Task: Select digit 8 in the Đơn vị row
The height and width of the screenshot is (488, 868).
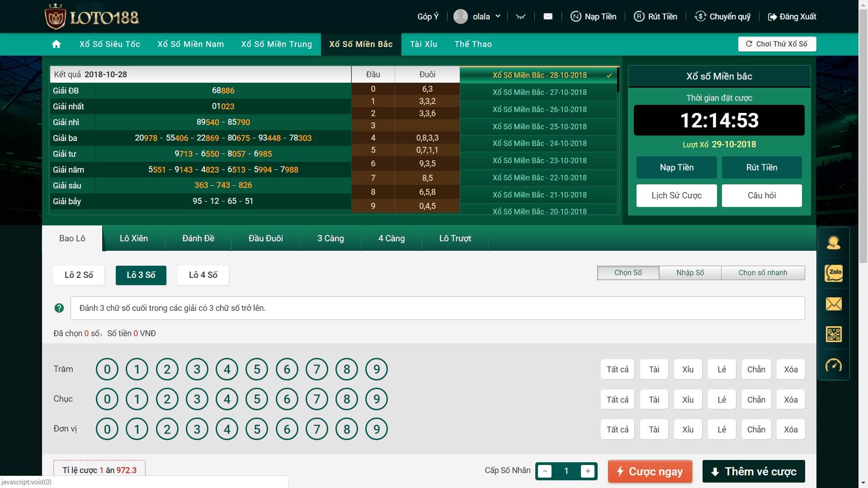Action: click(x=347, y=429)
